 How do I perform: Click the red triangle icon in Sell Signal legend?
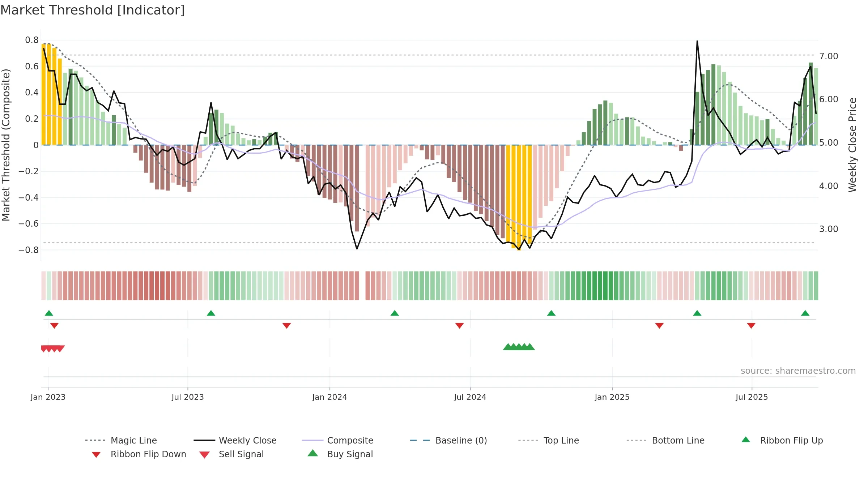point(204,455)
